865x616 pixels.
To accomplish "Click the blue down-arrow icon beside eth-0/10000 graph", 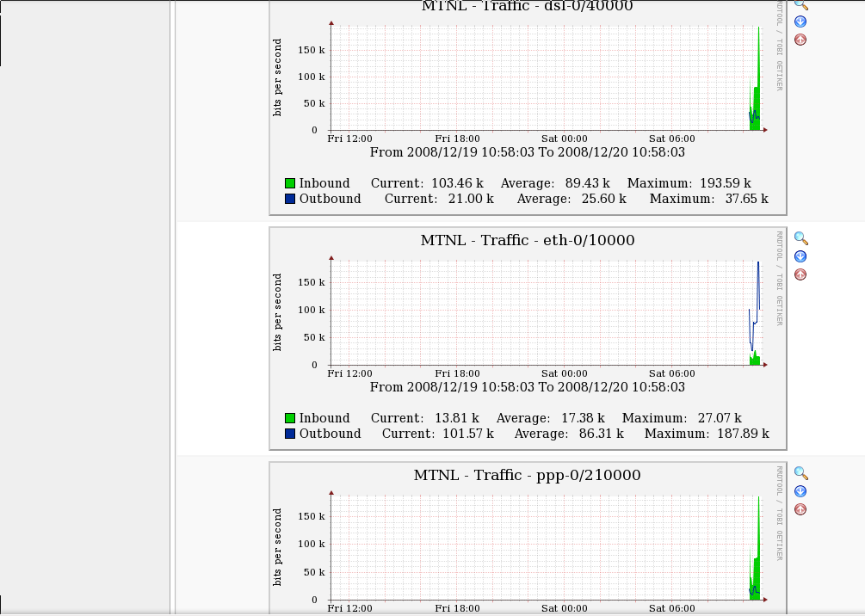I will [x=800, y=256].
